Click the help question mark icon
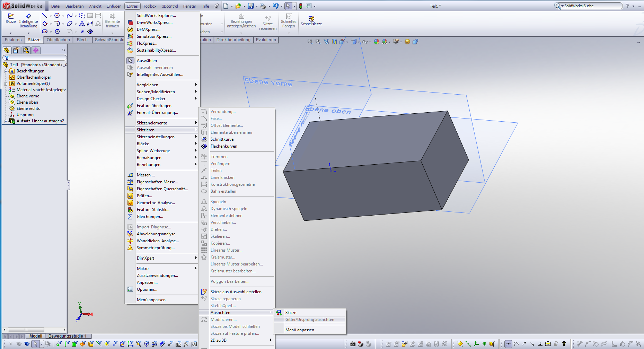 coord(627,6)
